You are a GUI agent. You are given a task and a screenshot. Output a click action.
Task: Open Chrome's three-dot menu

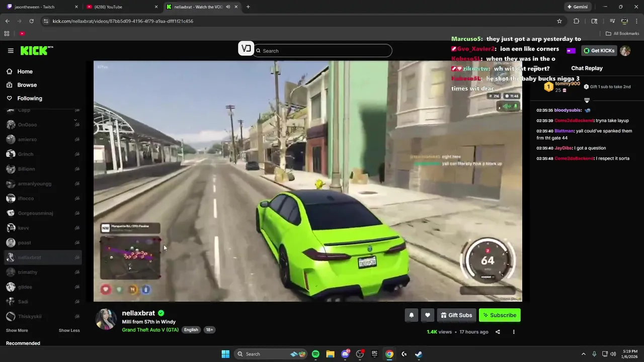click(x=636, y=21)
